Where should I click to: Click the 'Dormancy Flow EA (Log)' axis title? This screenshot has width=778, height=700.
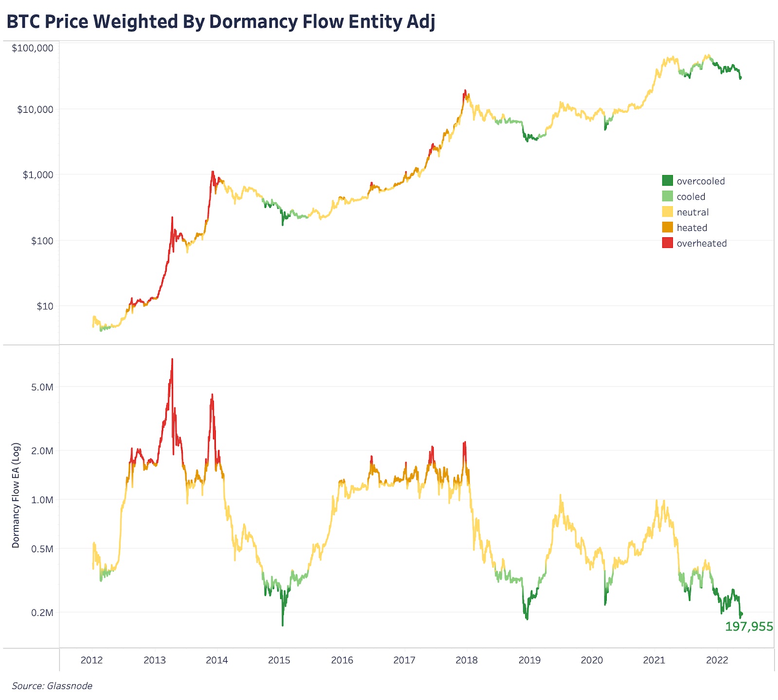pos(16,495)
